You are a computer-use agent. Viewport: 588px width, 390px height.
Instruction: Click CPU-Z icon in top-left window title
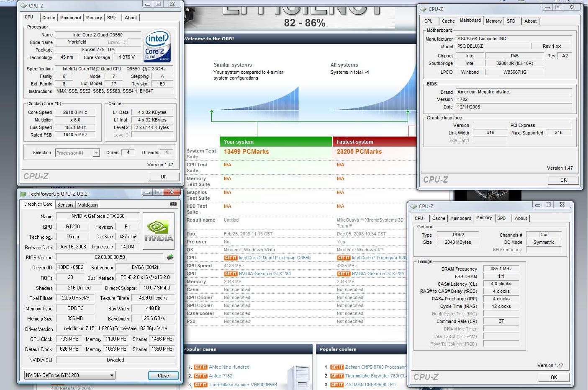23,6
